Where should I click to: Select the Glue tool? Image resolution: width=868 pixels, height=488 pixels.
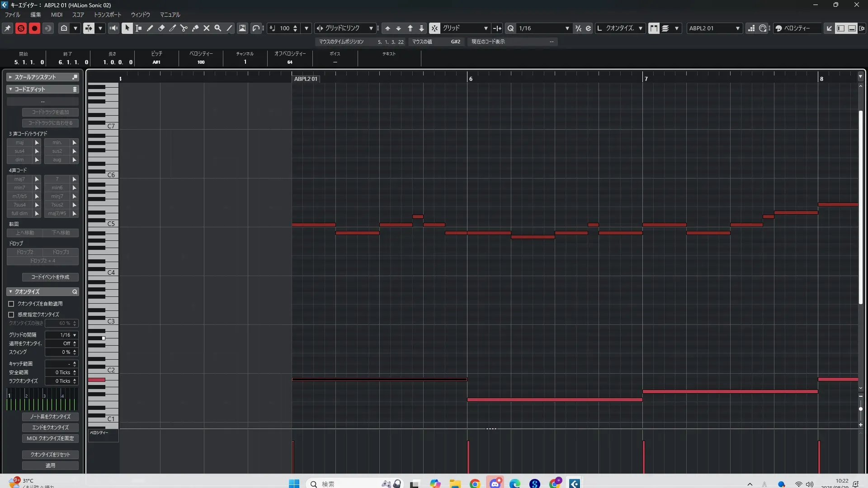click(195, 28)
